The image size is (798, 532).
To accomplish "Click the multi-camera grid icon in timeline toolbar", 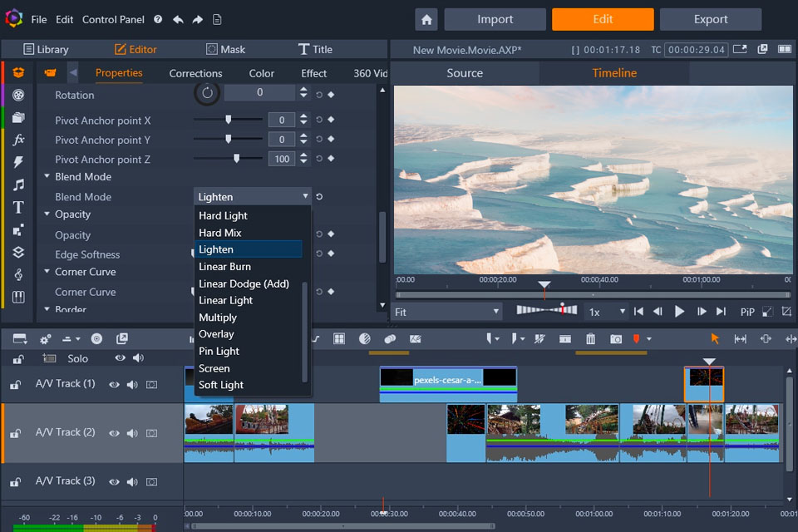I will 339,339.
